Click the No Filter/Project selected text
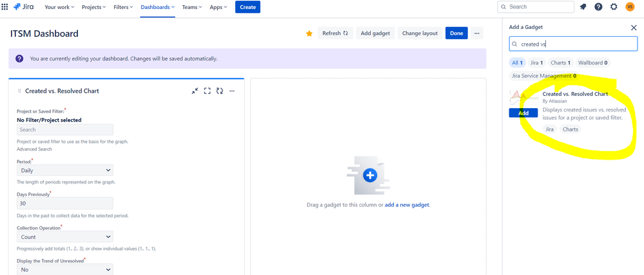The image size is (644, 275). tap(49, 120)
